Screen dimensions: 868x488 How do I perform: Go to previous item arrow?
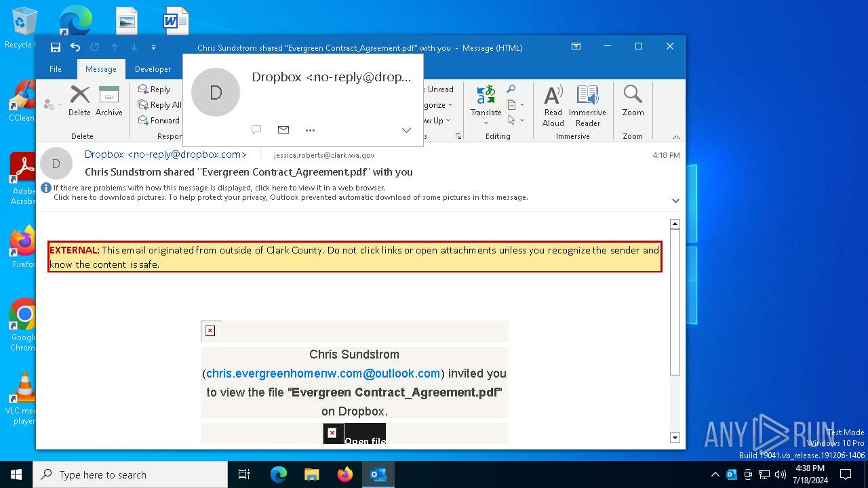point(115,47)
